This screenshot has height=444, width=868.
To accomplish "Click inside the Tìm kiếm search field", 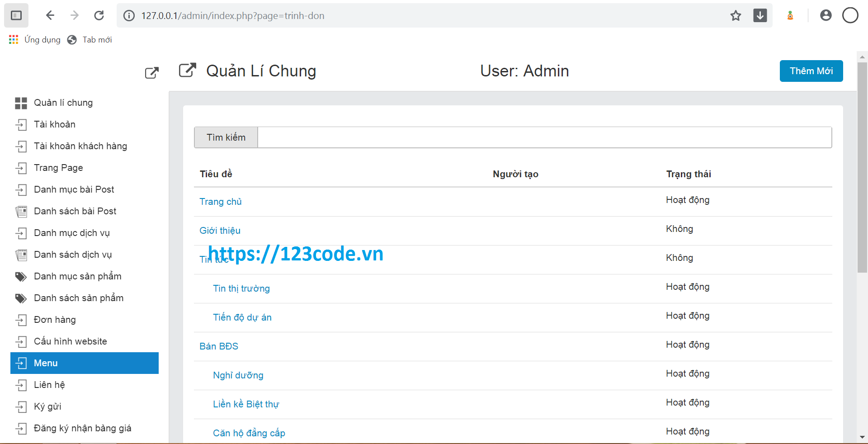I will pyautogui.click(x=542, y=137).
